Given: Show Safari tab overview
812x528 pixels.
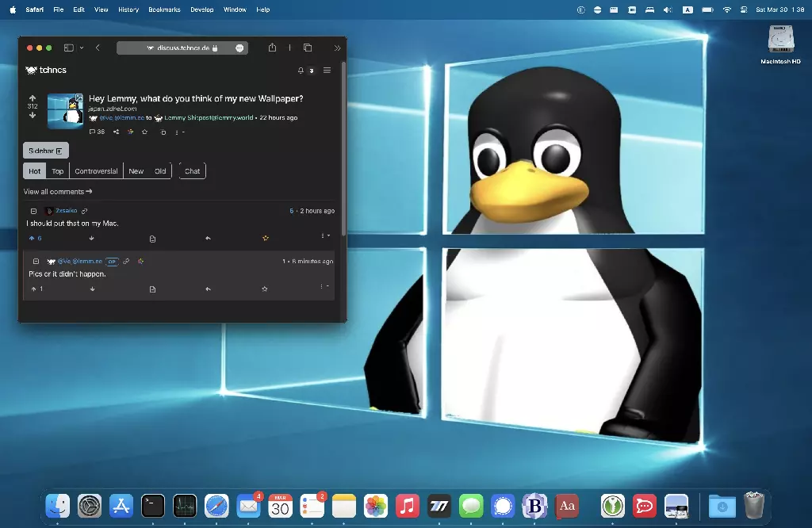Looking at the screenshot, I should click(308, 48).
